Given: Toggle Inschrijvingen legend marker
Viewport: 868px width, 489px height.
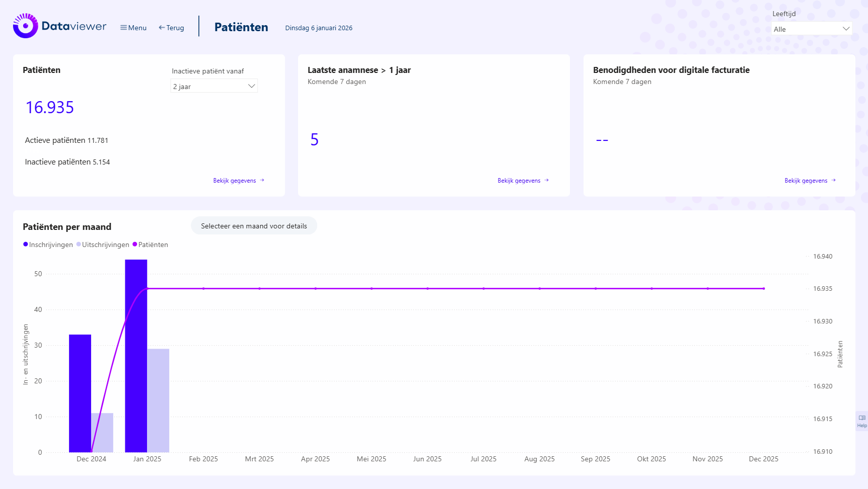Looking at the screenshot, I should pos(26,244).
